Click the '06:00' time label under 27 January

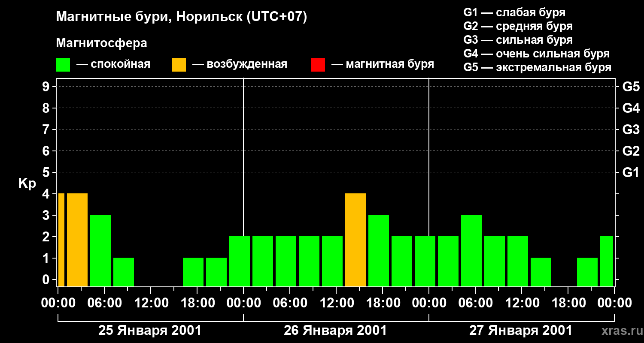[x=475, y=303]
